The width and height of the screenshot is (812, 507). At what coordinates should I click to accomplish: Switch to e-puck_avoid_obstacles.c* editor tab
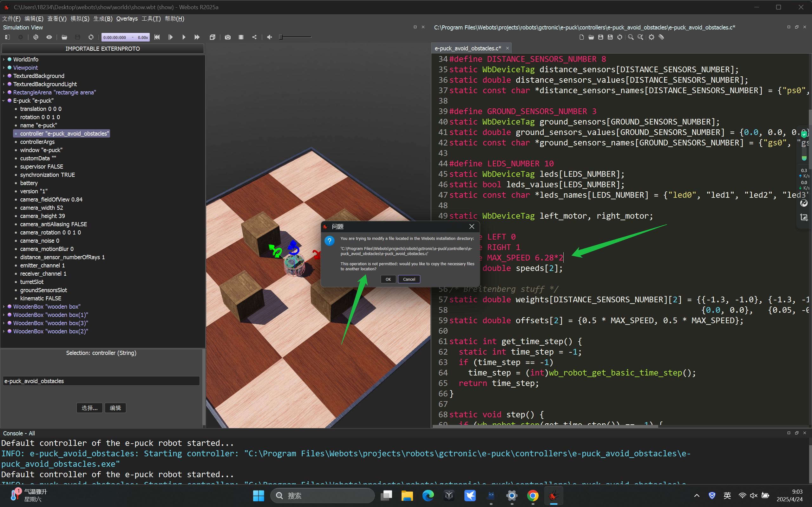click(468, 48)
